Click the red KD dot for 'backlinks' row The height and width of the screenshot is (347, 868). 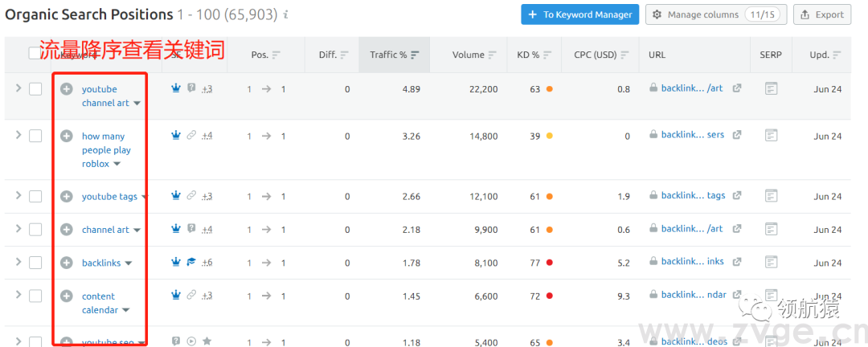pos(550,263)
